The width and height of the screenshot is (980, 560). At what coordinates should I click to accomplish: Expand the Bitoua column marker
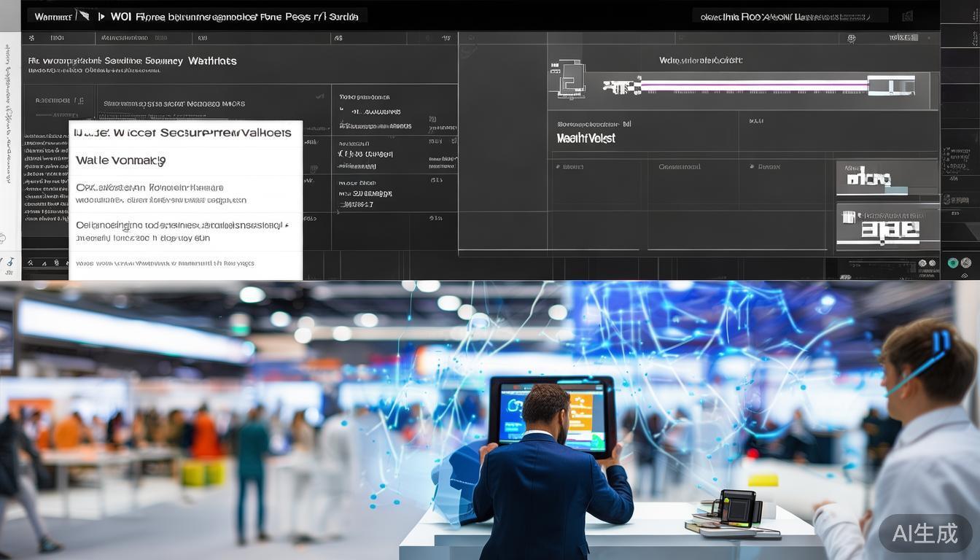tap(559, 167)
